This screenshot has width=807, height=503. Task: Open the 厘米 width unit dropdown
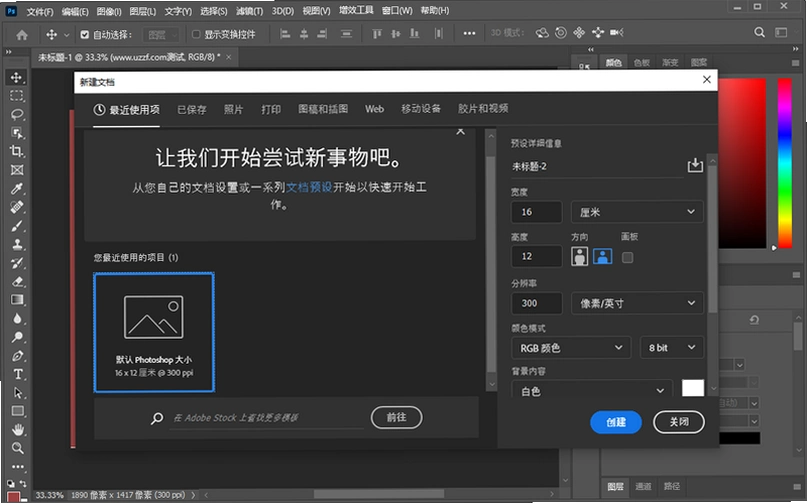click(637, 212)
